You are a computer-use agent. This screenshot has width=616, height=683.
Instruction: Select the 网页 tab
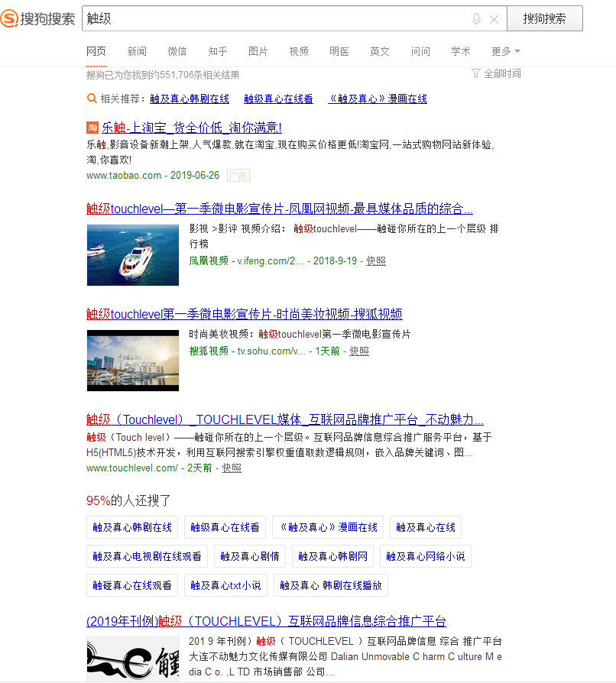click(x=96, y=51)
